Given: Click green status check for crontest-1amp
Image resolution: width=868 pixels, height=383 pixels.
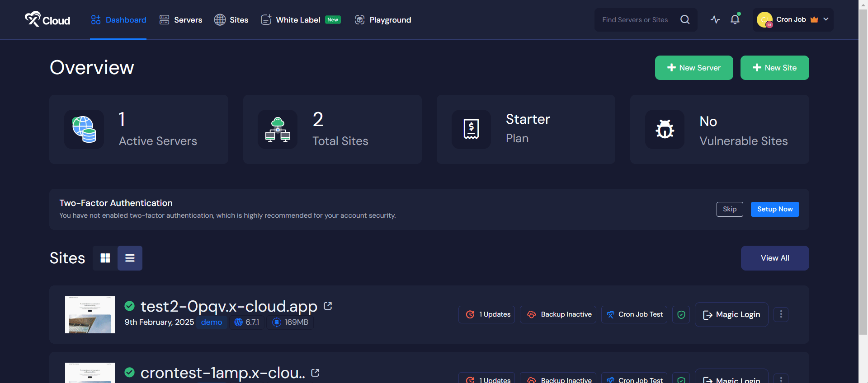Looking at the screenshot, I should (x=129, y=373).
